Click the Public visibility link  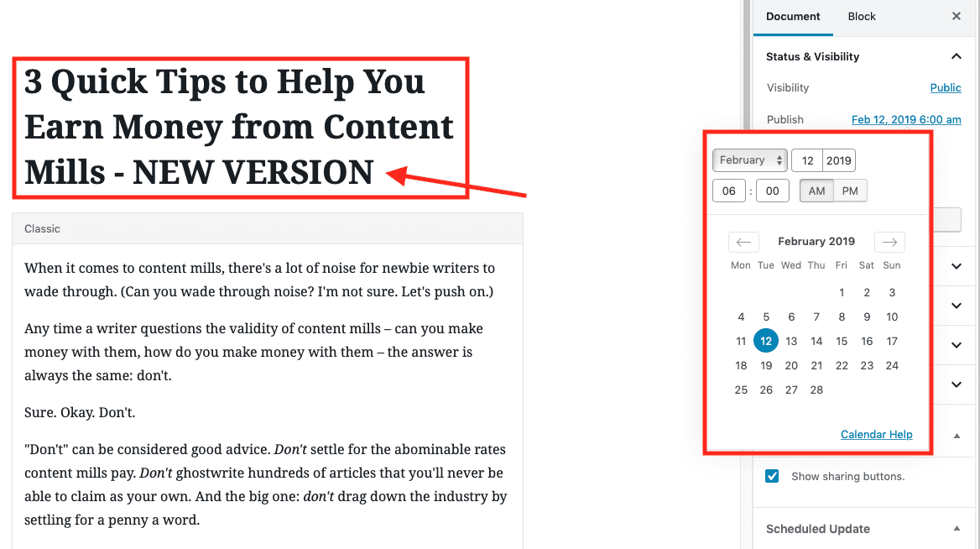pyautogui.click(x=945, y=87)
